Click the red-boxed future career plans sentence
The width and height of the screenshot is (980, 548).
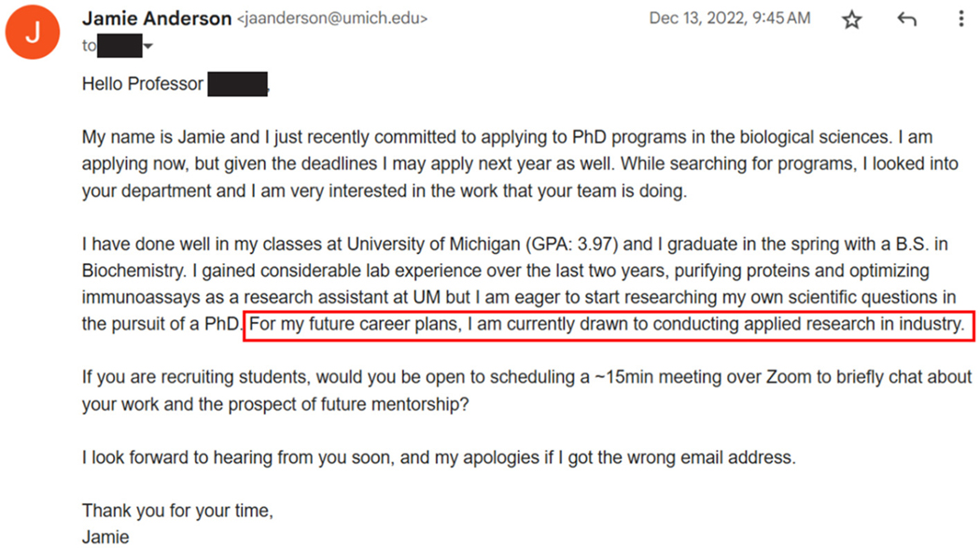coord(608,324)
